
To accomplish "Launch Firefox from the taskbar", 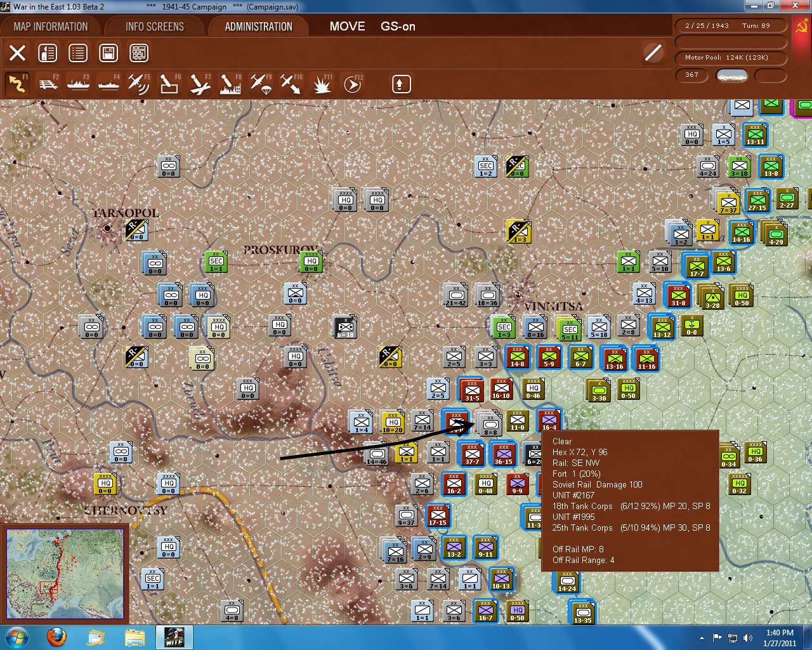I will click(56, 637).
